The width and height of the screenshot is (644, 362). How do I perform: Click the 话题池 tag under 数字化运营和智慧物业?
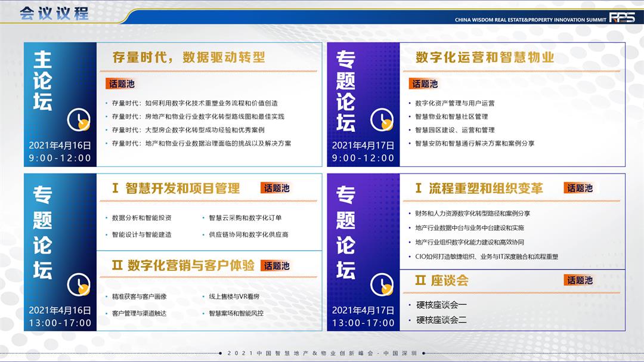425,83
